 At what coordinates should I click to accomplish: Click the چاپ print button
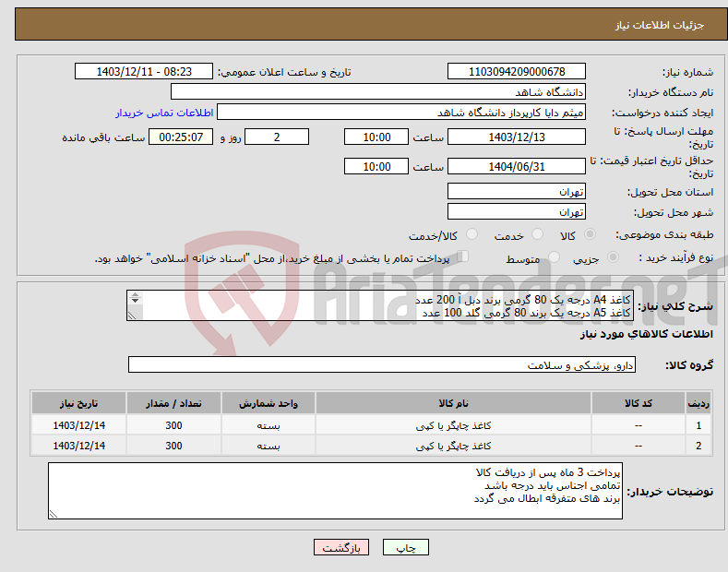pos(406,547)
